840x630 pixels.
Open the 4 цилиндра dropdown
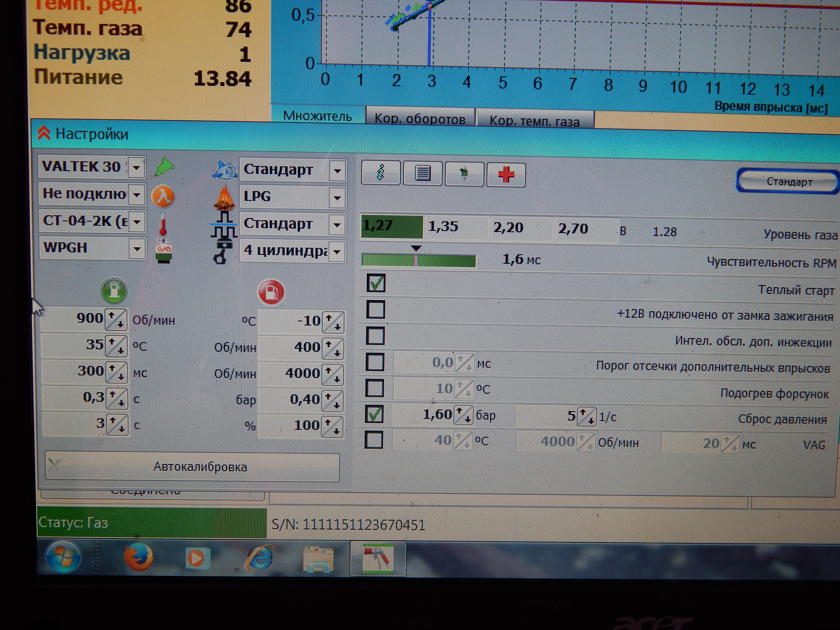[337, 251]
